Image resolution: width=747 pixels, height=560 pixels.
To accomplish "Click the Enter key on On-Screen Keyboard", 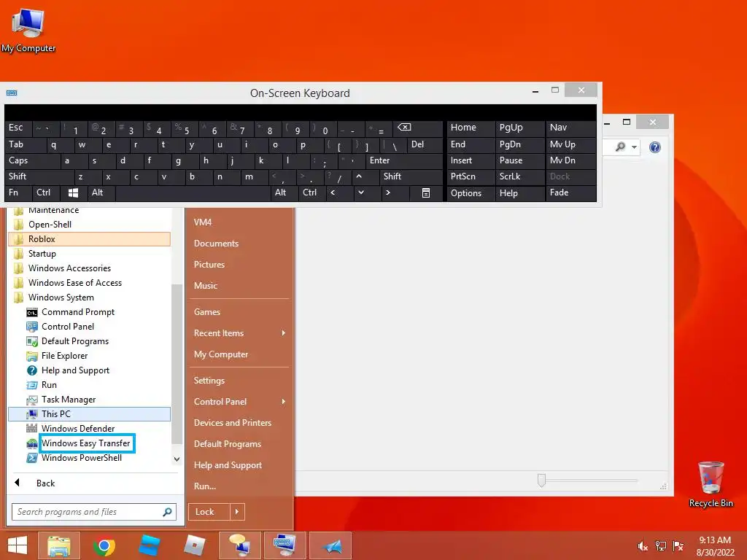I will [x=404, y=161].
